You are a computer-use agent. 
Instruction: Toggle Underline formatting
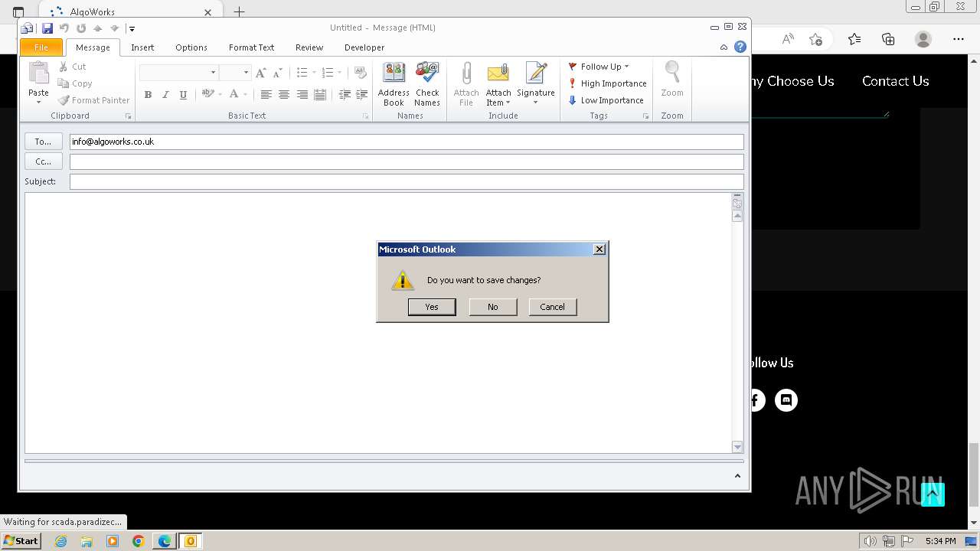(x=183, y=95)
